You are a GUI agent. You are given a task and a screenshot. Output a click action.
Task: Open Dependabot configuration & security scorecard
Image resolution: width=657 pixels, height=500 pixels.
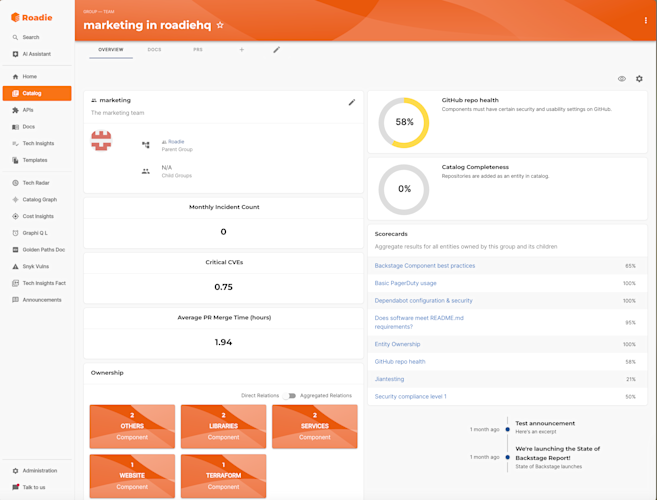coord(424,301)
